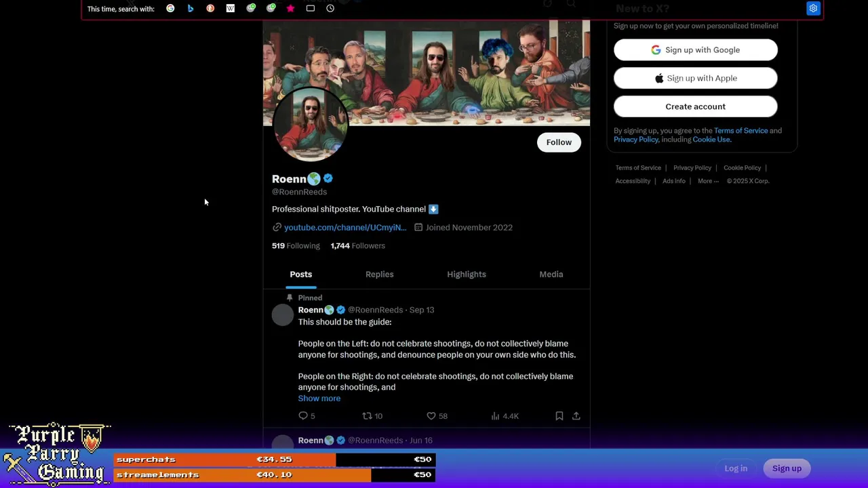
Task: Expand the footer More menu
Action: pos(708,181)
